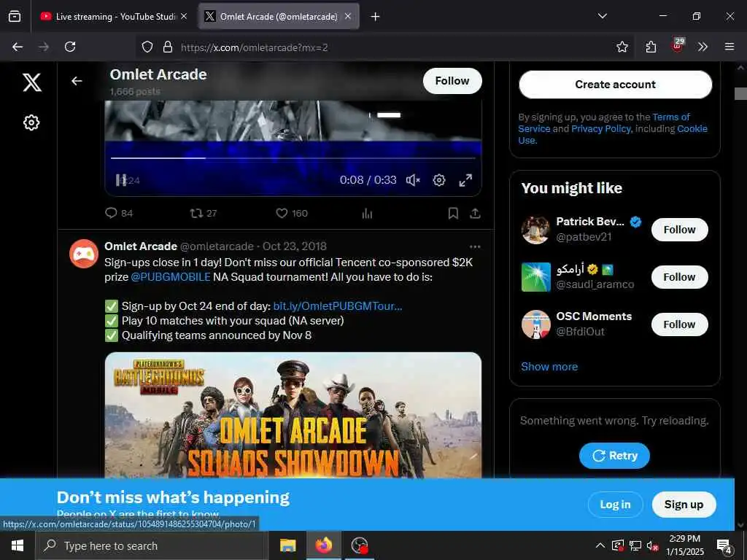This screenshot has width=747, height=560.
Task: Click the uBlock extension icon with 29 badge
Action: (678, 46)
